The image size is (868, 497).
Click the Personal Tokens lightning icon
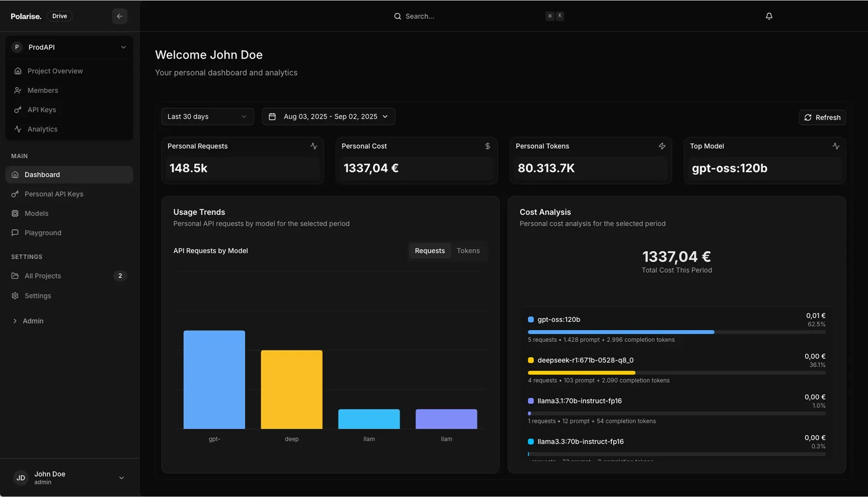(662, 146)
